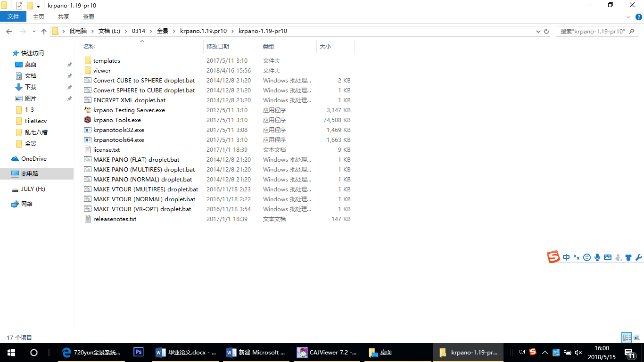Open the Sogou input method tray icon
This screenshot has height=362, width=644.
point(533,352)
